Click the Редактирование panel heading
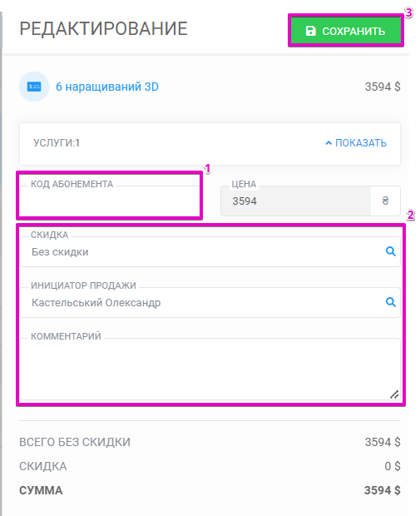420x516 pixels. (104, 28)
